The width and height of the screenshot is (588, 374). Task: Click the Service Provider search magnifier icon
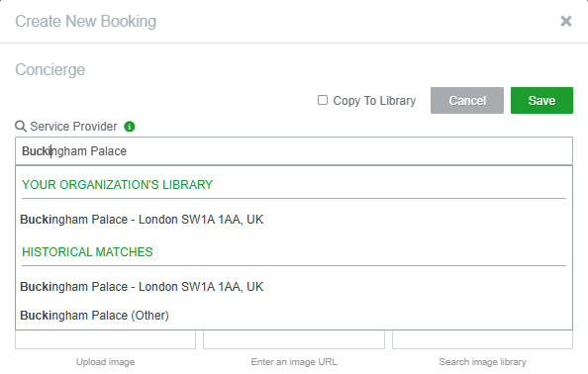click(x=21, y=127)
